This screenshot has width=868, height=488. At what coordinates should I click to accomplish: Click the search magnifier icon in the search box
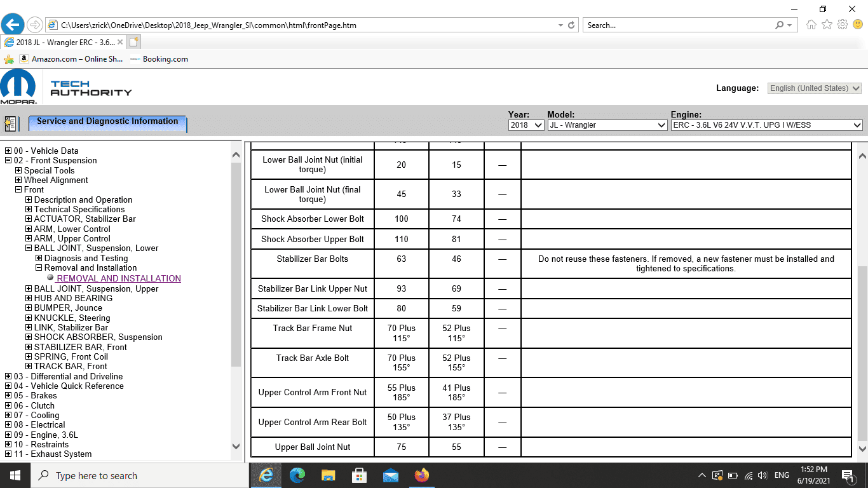(779, 25)
